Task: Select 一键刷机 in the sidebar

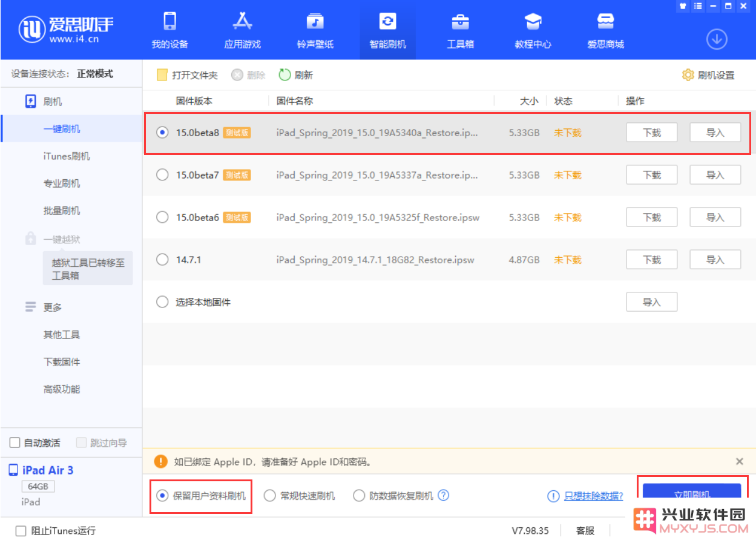Action: point(62,129)
